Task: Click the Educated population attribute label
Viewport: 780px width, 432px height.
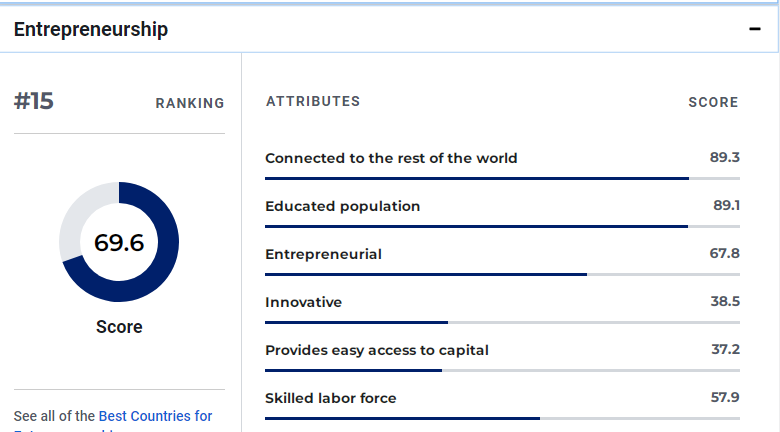Action: (342, 206)
